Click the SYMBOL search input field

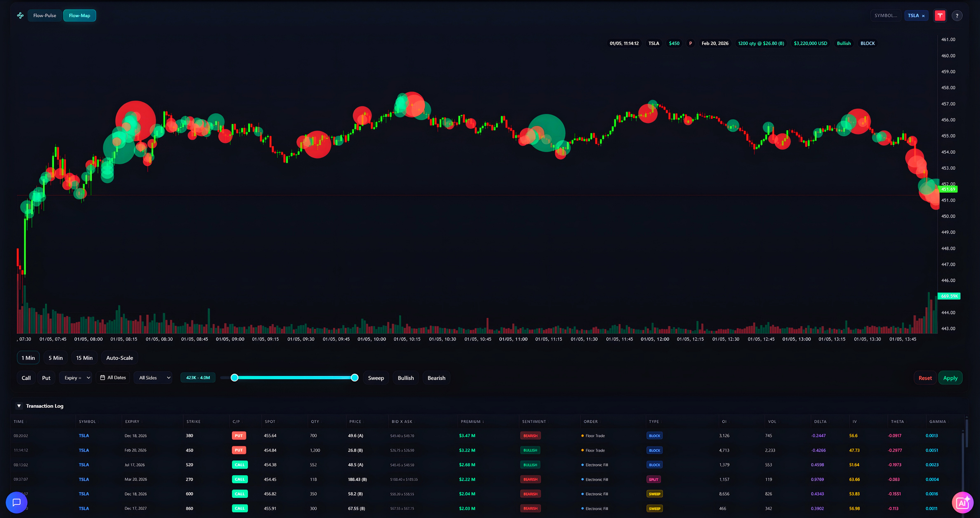[886, 16]
